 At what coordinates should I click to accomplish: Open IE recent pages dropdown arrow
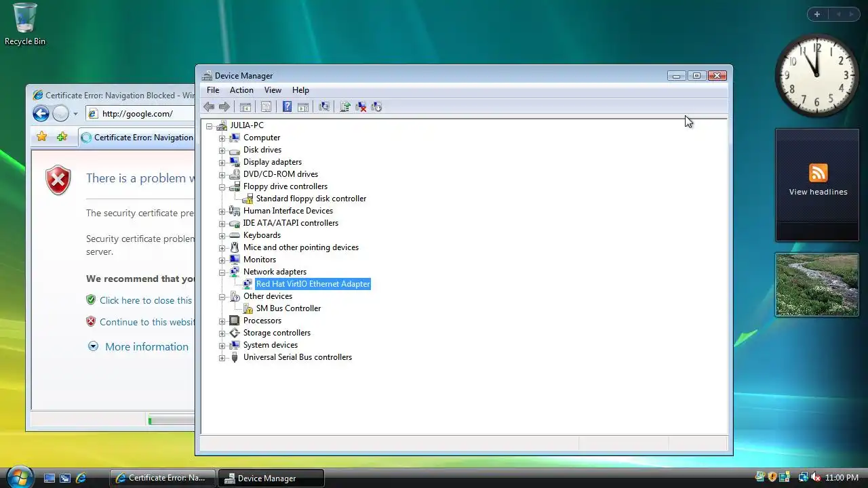(x=75, y=114)
